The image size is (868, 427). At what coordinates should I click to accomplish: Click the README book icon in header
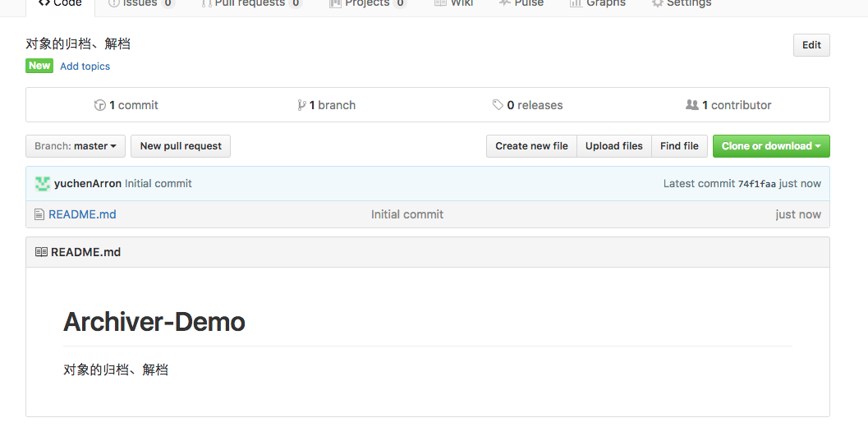(x=42, y=252)
